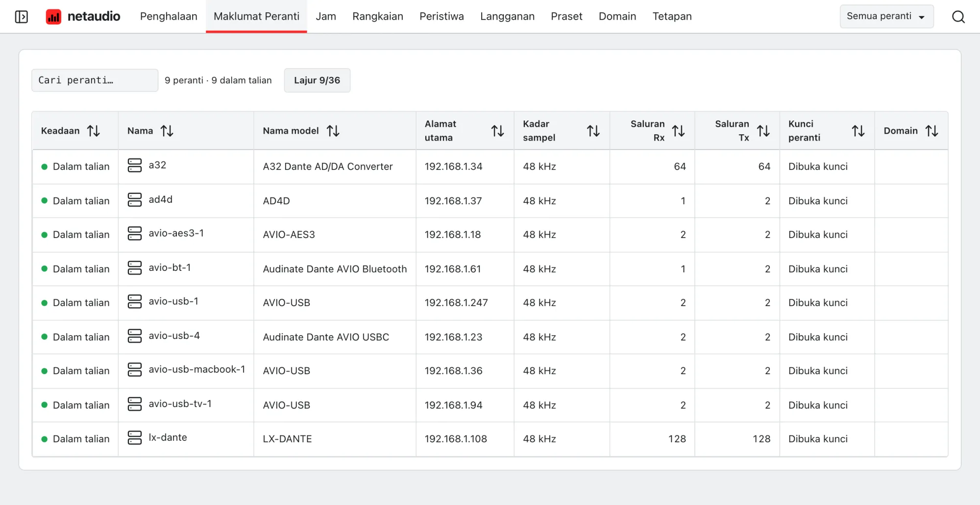The height and width of the screenshot is (505, 980).
Task: Click Dalam talian status for avio-usb-tv-1
Action: (81, 405)
